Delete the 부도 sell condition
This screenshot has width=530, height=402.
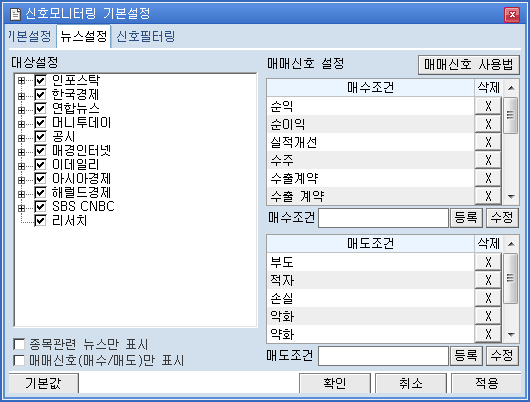(488, 262)
